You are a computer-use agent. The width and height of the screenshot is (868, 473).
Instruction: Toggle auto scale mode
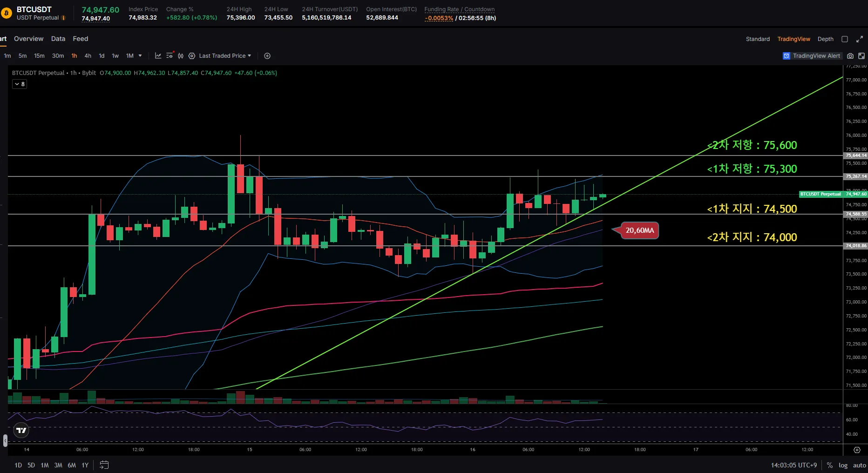click(859, 465)
